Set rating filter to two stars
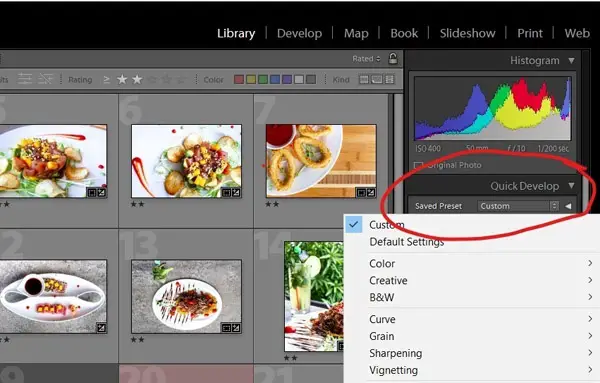Screen dimensions: 600x383 pyautogui.click(x=137, y=80)
